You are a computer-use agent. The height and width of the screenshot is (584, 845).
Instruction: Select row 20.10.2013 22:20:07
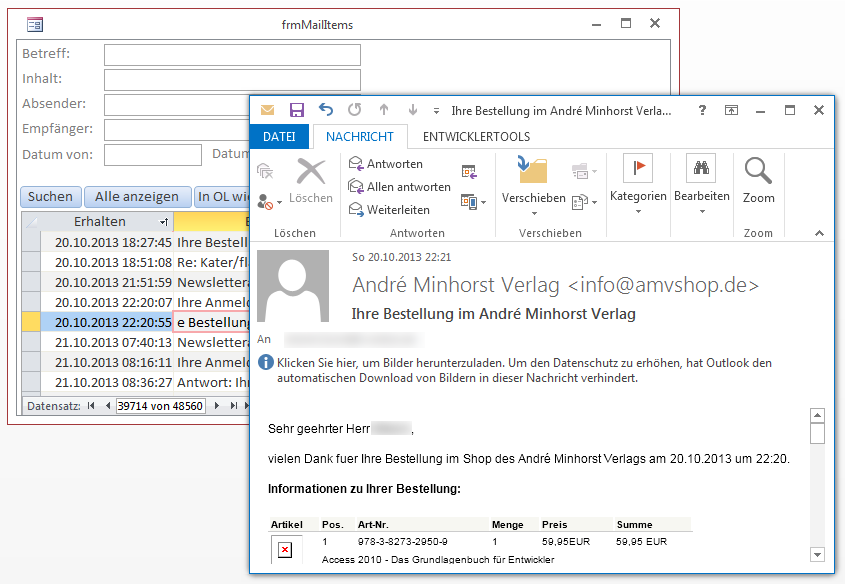tap(31, 302)
